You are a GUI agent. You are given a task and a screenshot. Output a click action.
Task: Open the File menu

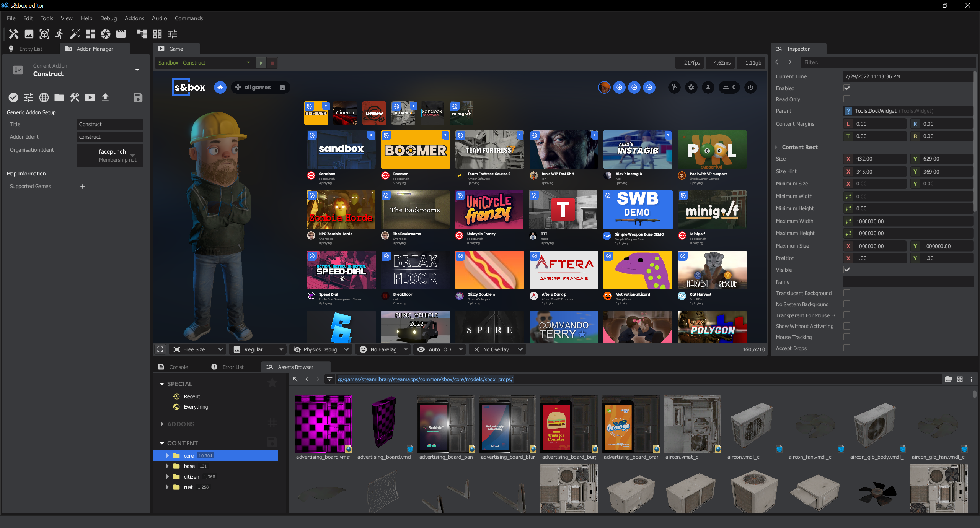(x=11, y=18)
